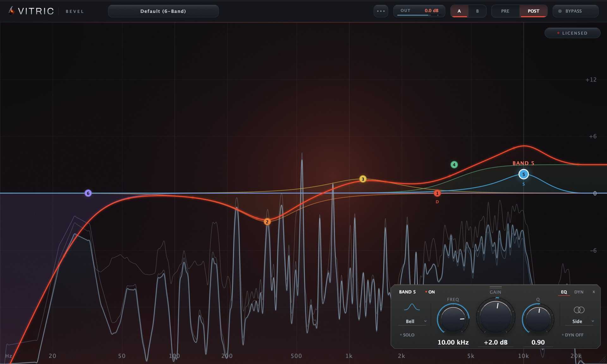Viewport: 607px width, 364px height.
Task: Click the 500 frequency axis label
Action: tap(296, 356)
